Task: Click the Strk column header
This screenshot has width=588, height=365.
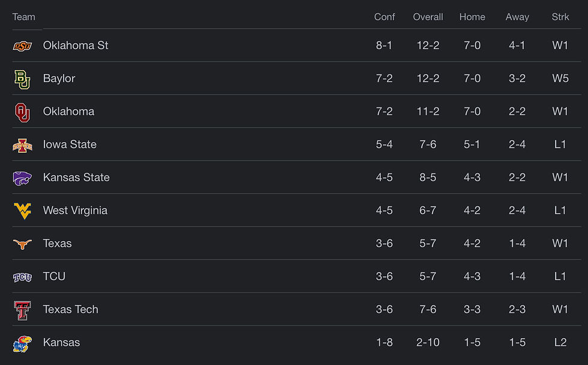Action: [x=560, y=17]
